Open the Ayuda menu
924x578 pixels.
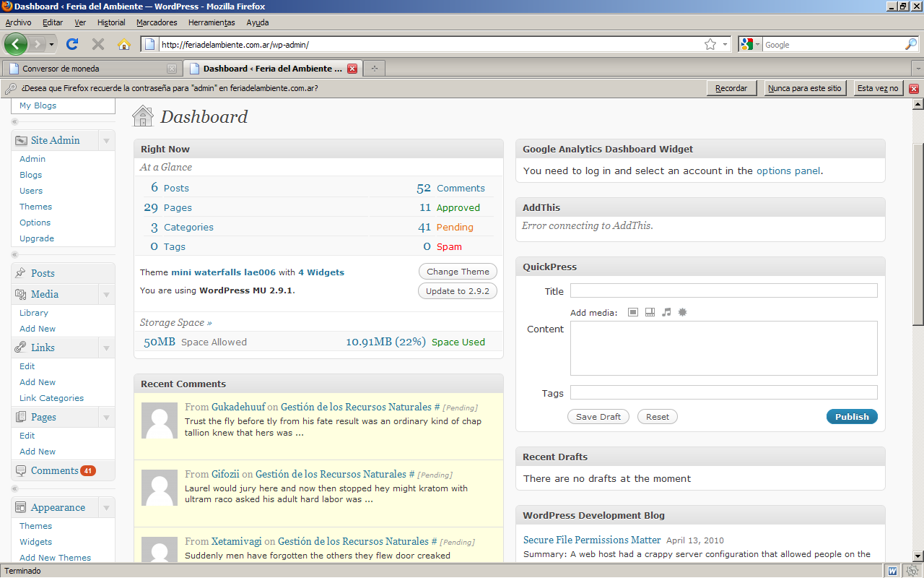tap(258, 22)
